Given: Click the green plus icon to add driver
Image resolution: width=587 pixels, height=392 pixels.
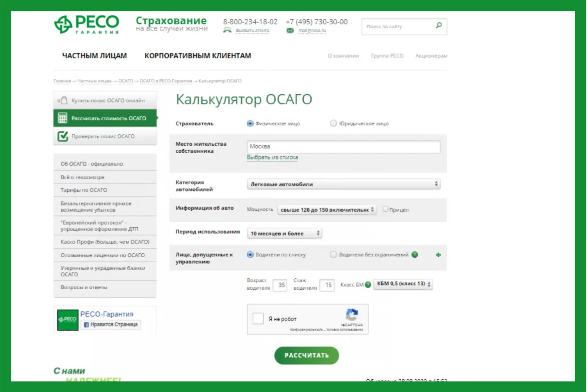Looking at the screenshot, I should point(438,255).
